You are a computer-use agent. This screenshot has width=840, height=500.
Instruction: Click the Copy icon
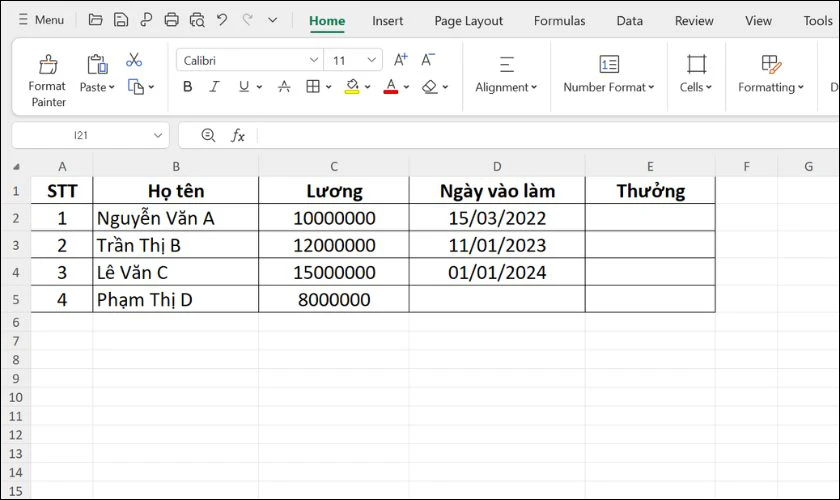[x=136, y=86]
